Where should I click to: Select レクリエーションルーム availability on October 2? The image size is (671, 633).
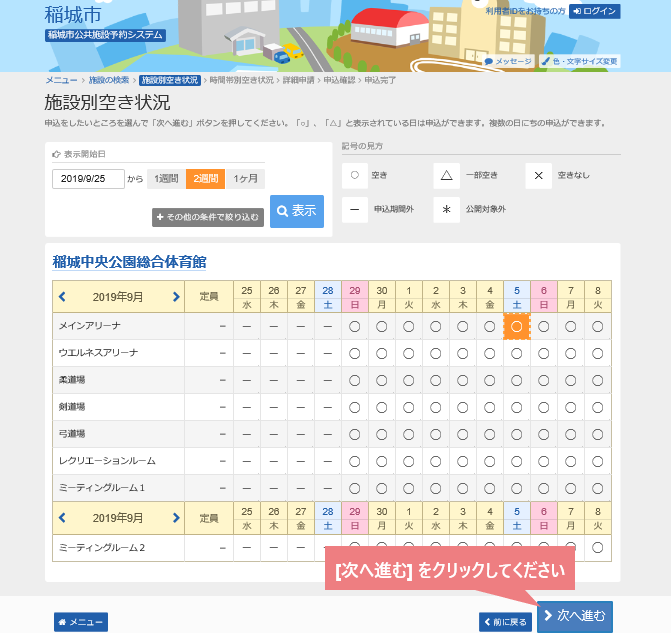436,461
